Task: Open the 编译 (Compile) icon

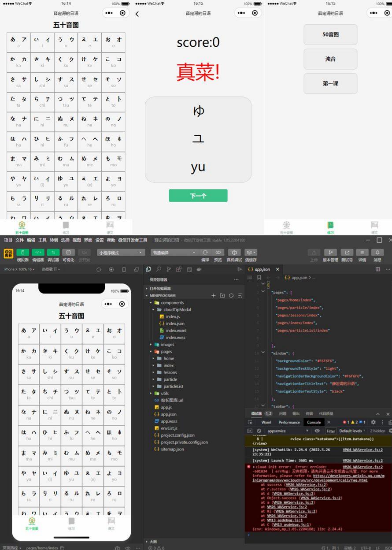Action: (206, 253)
